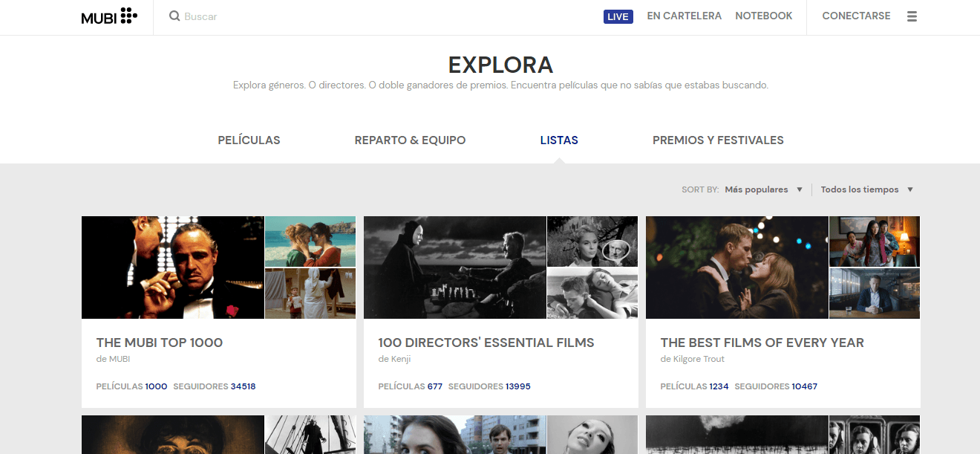Viewport: 980px width, 454px height.
Task: Open EN CARTELERA page
Action: [x=684, y=16]
